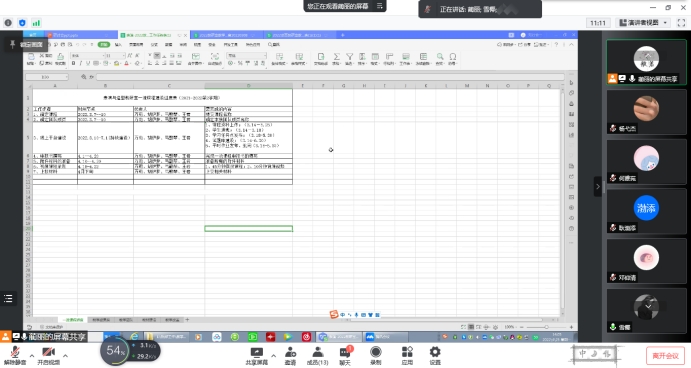Show the 成员(13) members list
The width and height of the screenshot is (691, 368).
pyautogui.click(x=317, y=356)
